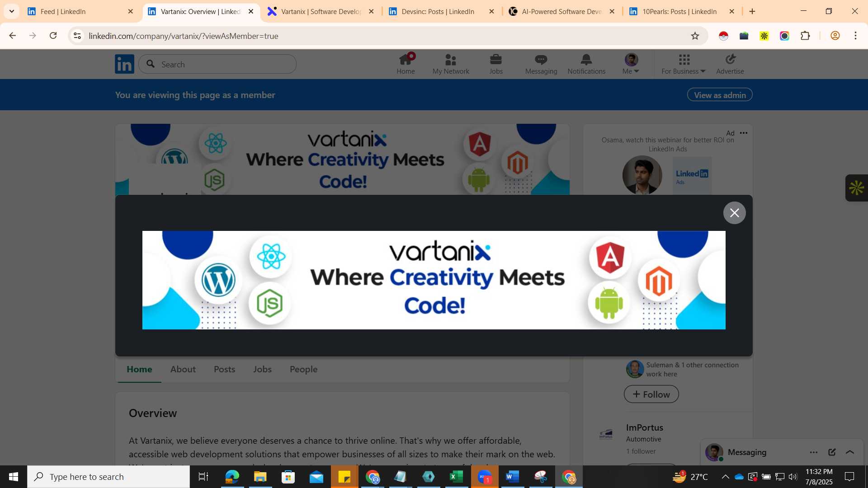The width and height of the screenshot is (868, 488).
Task: Open side floating asterisk widget
Action: click(856, 188)
